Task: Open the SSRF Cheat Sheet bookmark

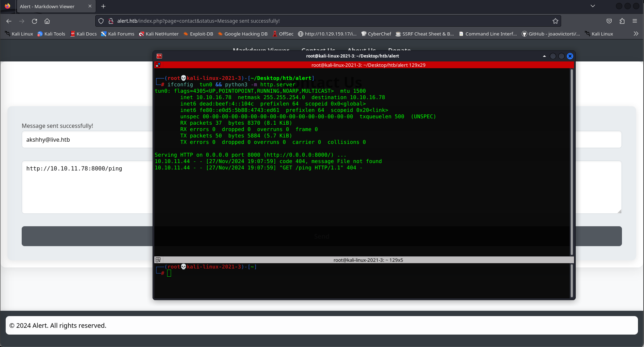Action: [425, 34]
